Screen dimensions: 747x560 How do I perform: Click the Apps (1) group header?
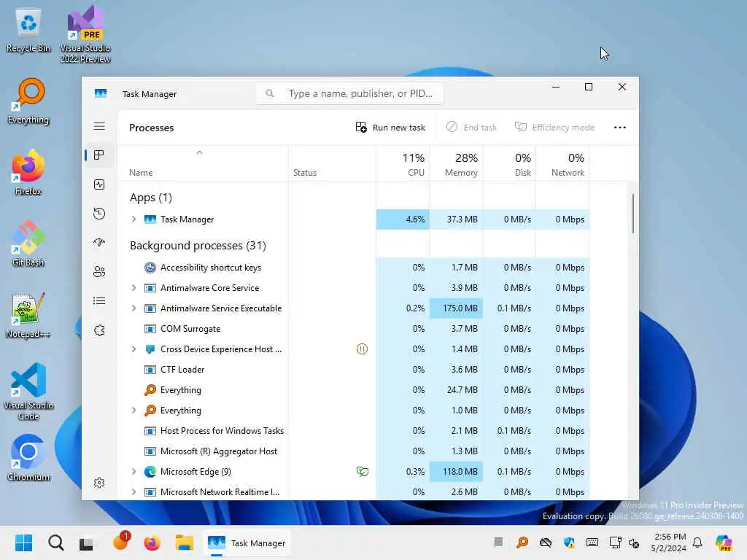(x=151, y=198)
